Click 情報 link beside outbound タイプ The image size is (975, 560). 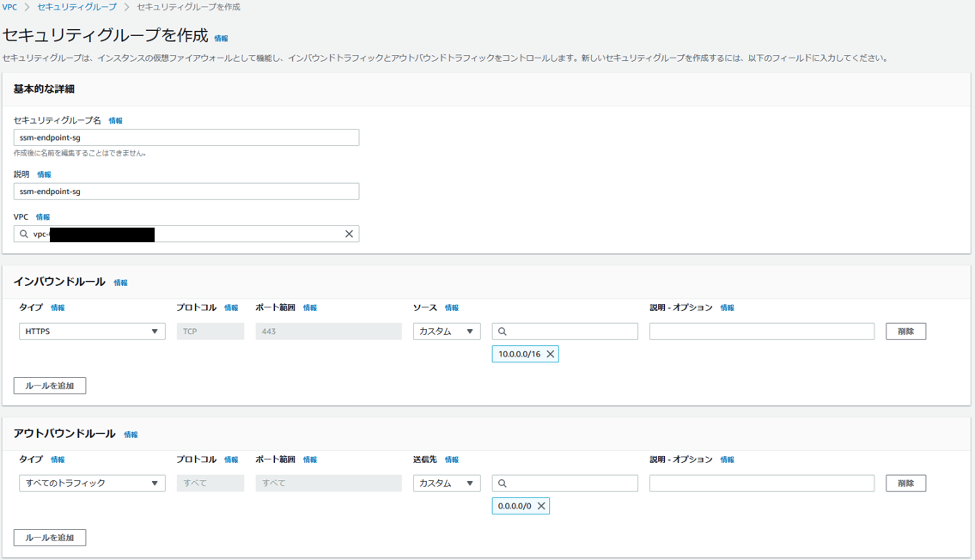pos(58,460)
